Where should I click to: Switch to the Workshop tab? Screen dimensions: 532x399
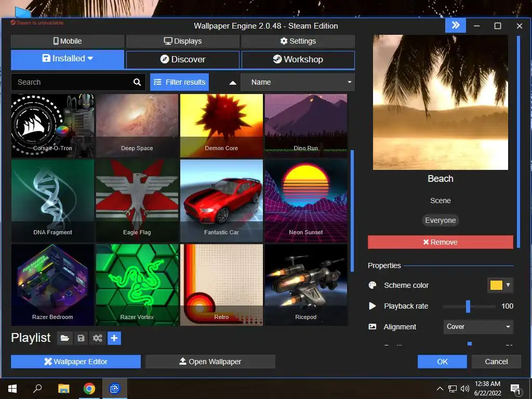click(x=298, y=59)
